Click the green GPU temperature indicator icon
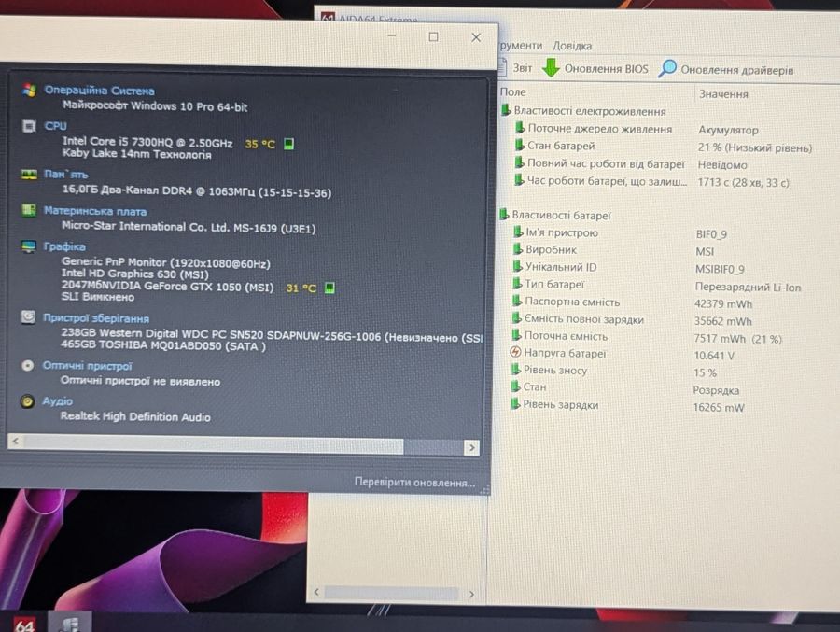Image resolution: width=840 pixels, height=632 pixels. click(330, 288)
